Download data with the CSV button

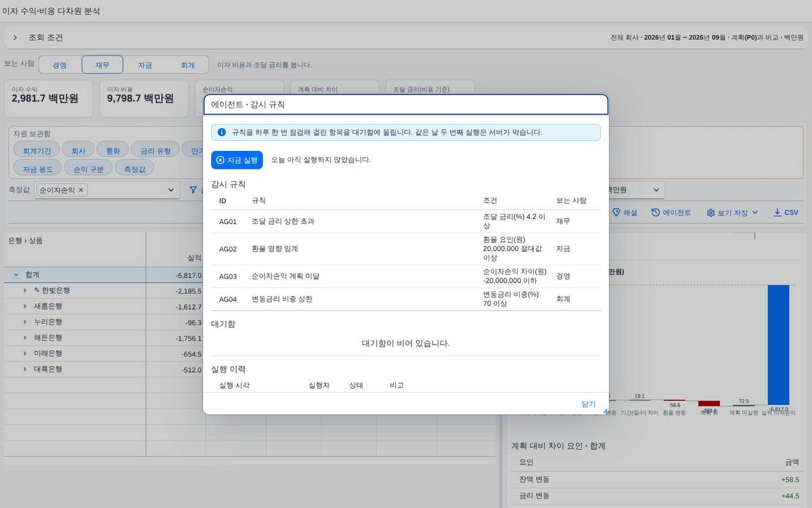786,213
